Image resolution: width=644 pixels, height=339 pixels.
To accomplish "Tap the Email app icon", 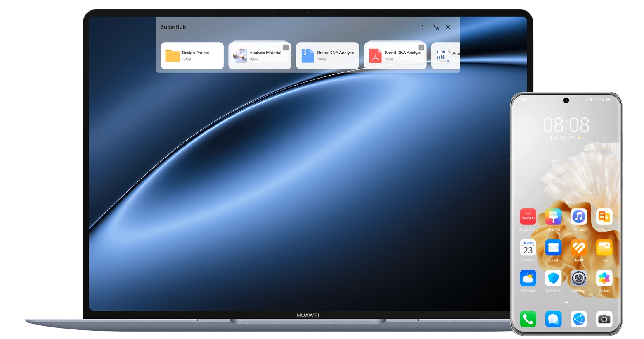I will click(553, 248).
